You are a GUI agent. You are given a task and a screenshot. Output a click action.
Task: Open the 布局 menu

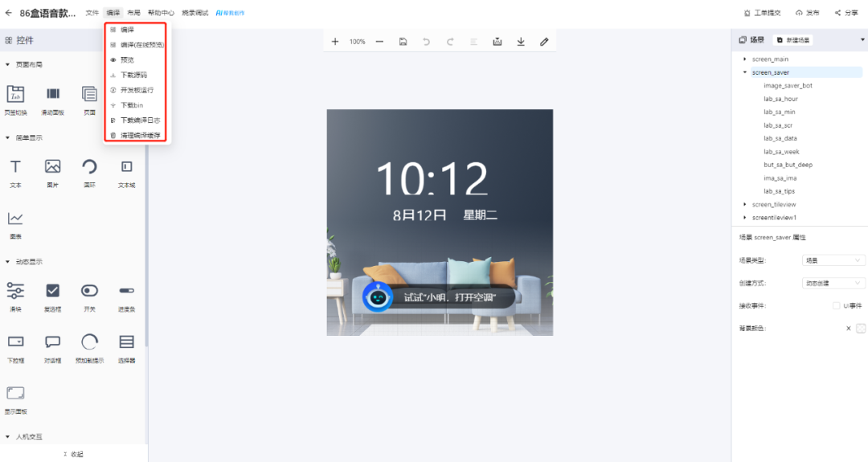(133, 13)
